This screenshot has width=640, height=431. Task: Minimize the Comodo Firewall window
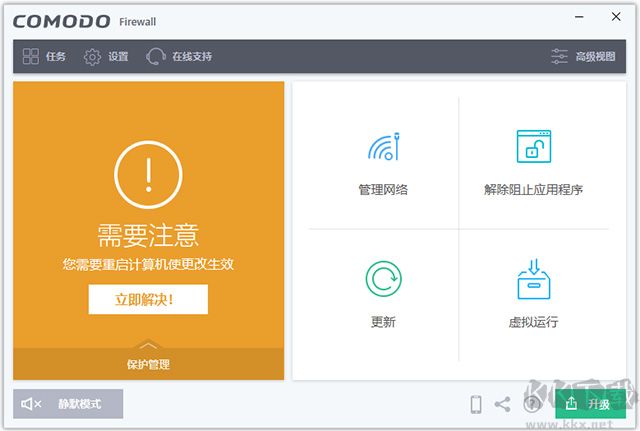579,17
